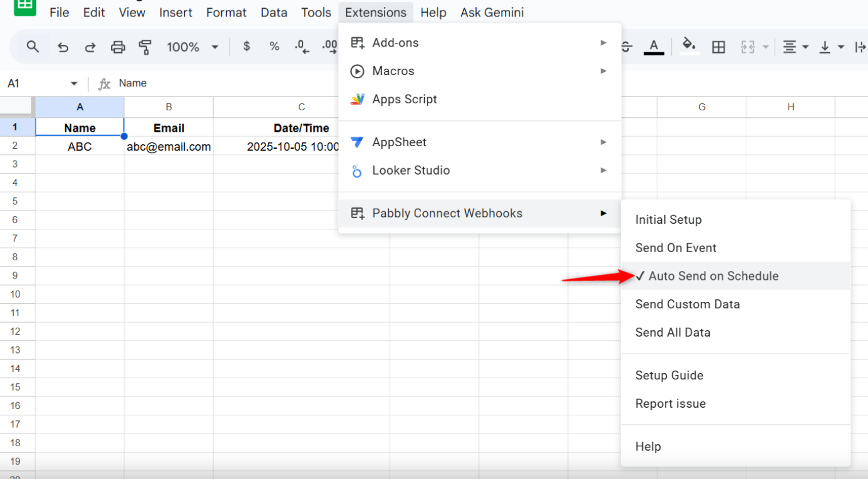Image resolution: width=868 pixels, height=479 pixels.
Task: Open the Format menu
Action: tap(226, 13)
